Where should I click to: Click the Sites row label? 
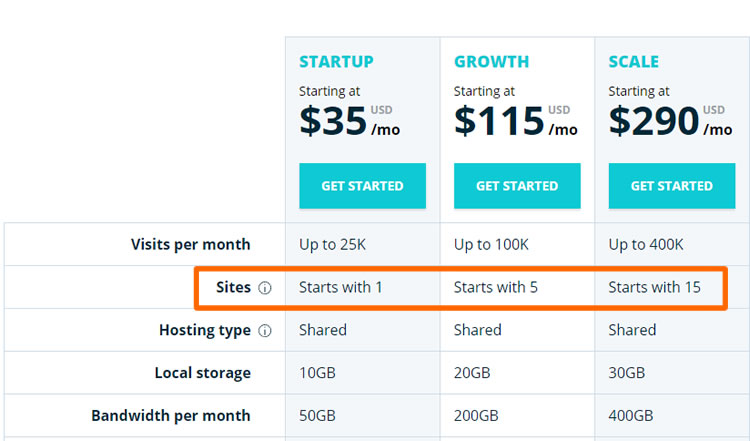[233, 287]
